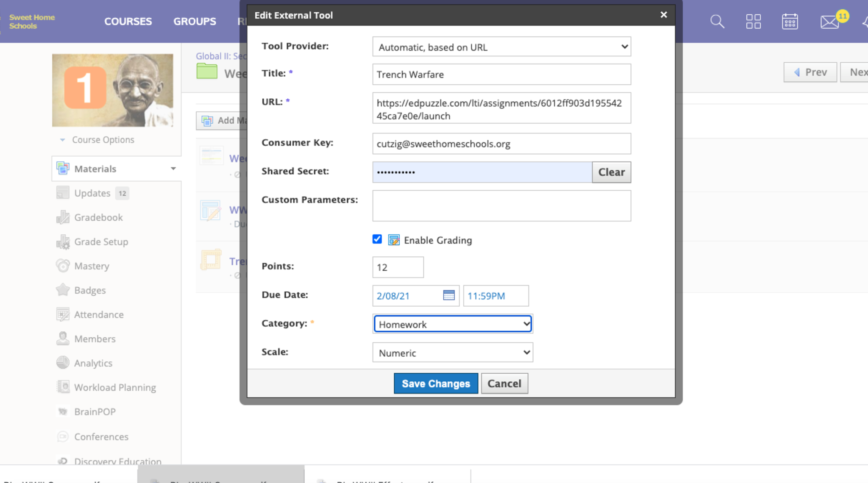
Task: Click the Points input field
Action: 398,267
